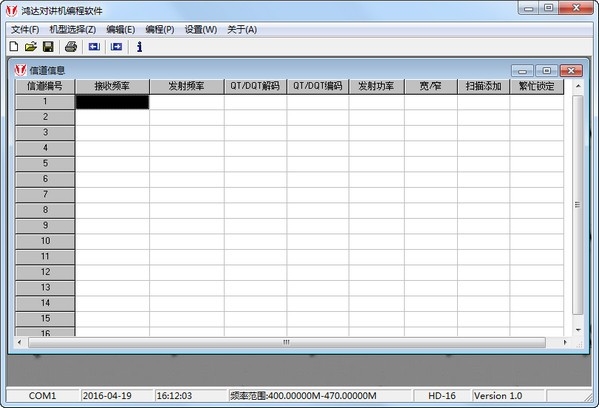Click the 发射功率 column header
This screenshot has height=408, width=599.
tap(376, 86)
